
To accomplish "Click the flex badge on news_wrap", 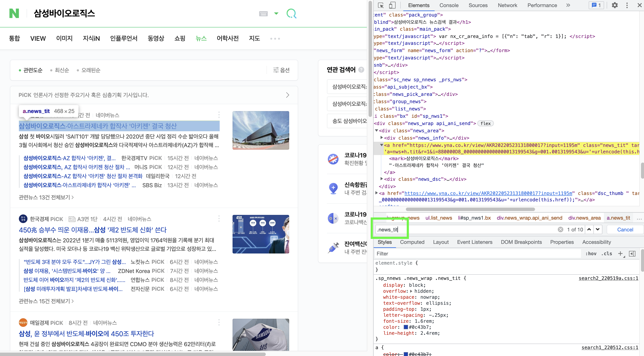I will tap(485, 124).
